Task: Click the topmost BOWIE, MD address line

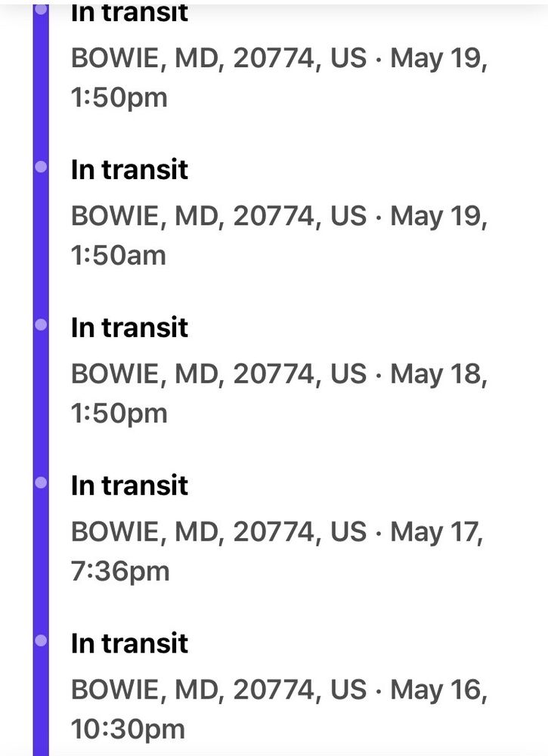Action: (x=279, y=59)
